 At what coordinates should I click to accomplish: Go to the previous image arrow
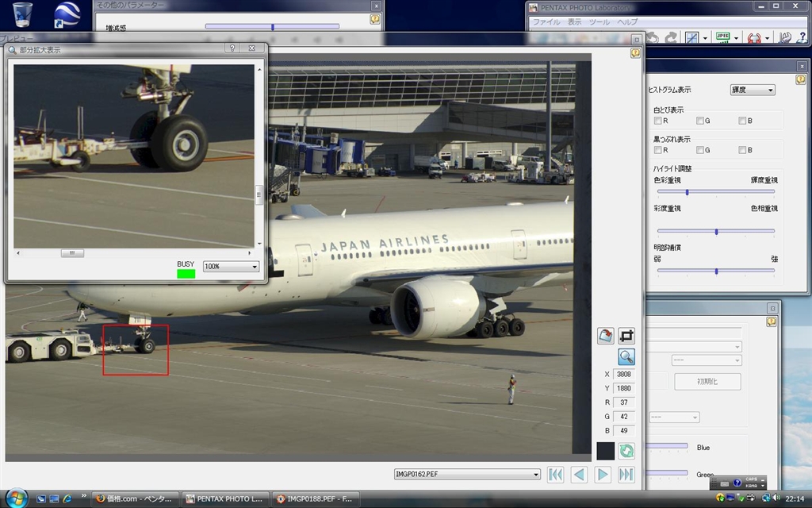coord(579,475)
